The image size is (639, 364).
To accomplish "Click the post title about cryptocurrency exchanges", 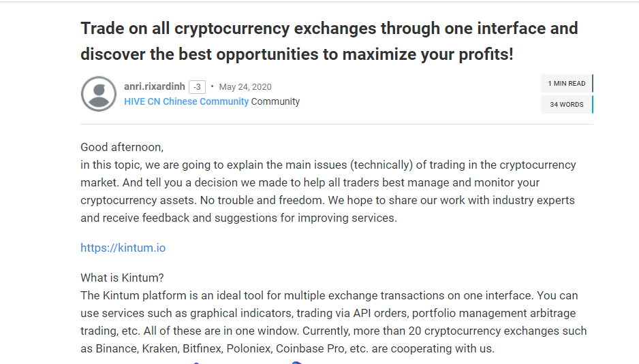I will pos(329,41).
